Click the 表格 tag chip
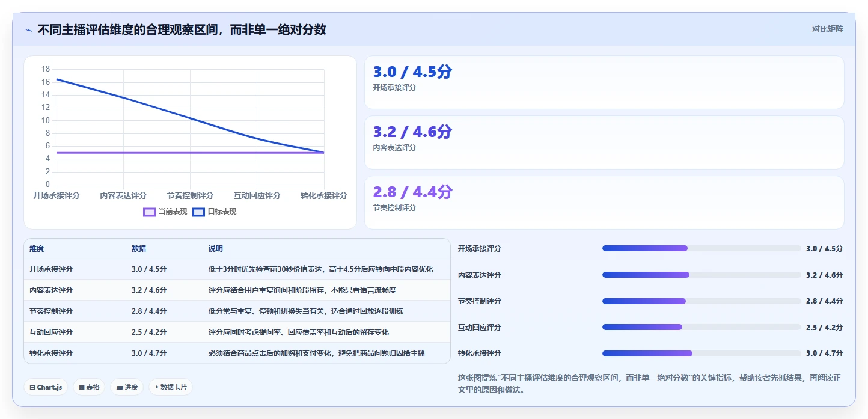The image size is (868, 419). (x=89, y=387)
